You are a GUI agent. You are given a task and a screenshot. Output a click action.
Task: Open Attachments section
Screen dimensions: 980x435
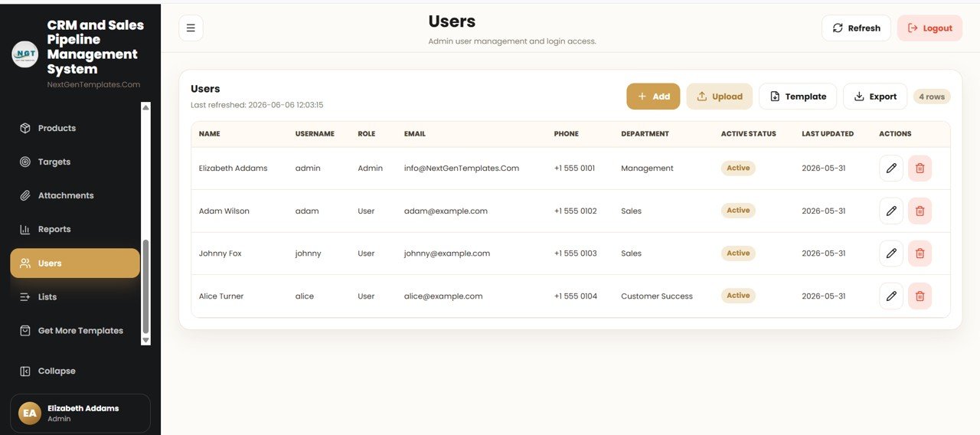tap(75, 195)
